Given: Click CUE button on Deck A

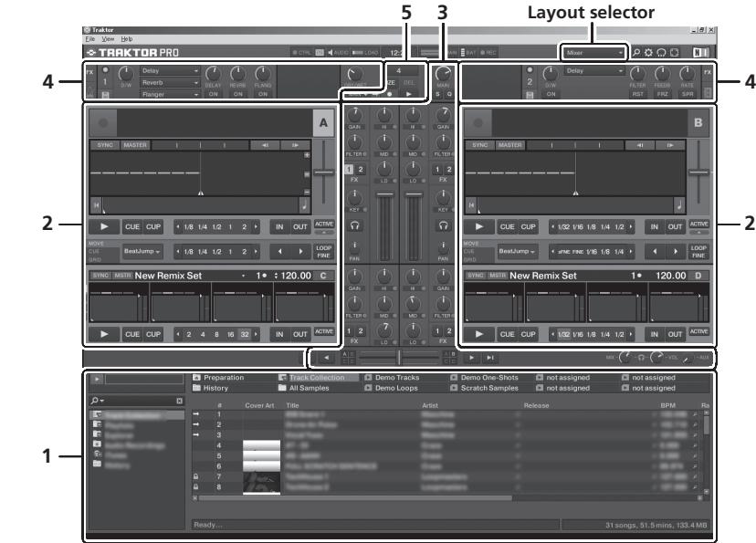Looking at the screenshot, I should click(132, 226).
